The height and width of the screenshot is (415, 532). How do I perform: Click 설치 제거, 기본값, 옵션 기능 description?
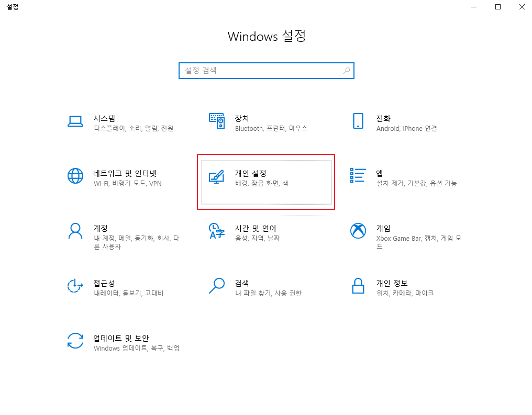pyautogui.click(x=417, y=184)
